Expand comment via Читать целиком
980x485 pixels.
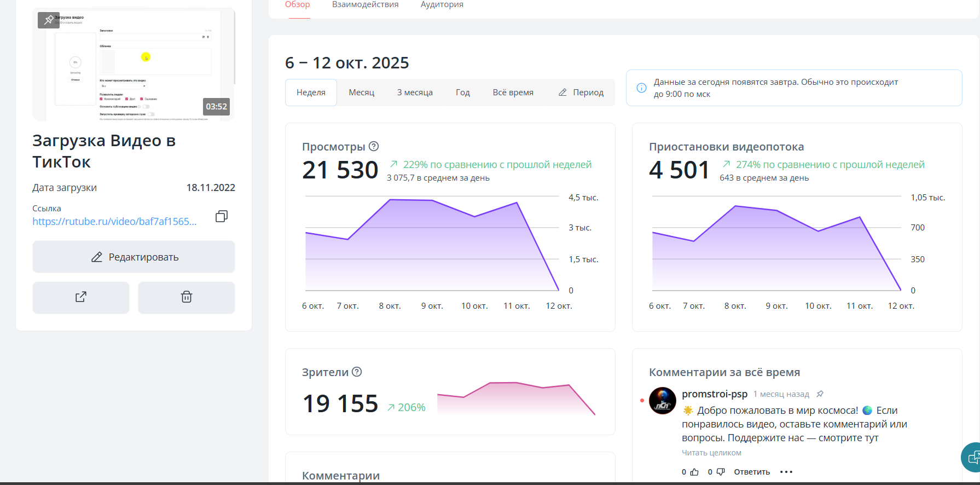[x=711, y=453]
